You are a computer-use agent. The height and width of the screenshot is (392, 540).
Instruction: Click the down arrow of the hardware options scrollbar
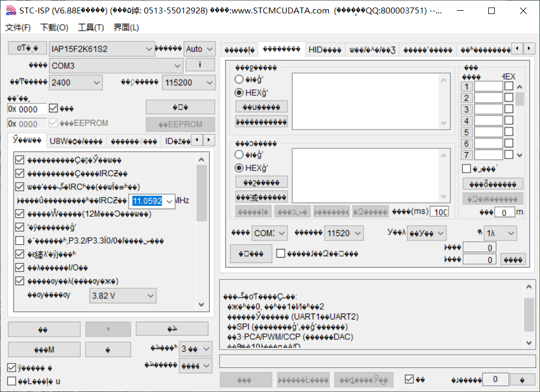click(x=201, y=305)
